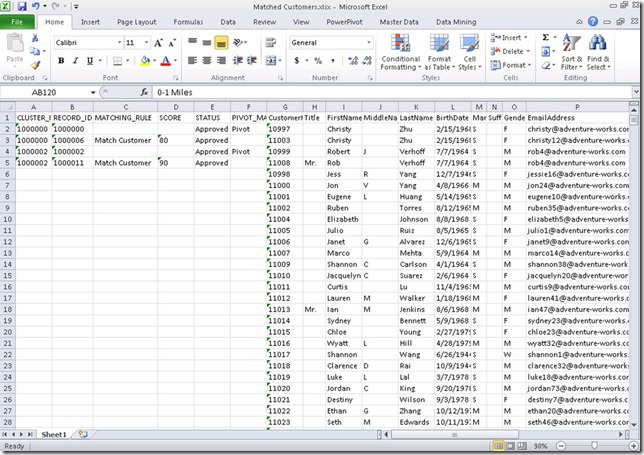Click the Copy icon
This screenshot has height=455, width=644.
(35, 51)
